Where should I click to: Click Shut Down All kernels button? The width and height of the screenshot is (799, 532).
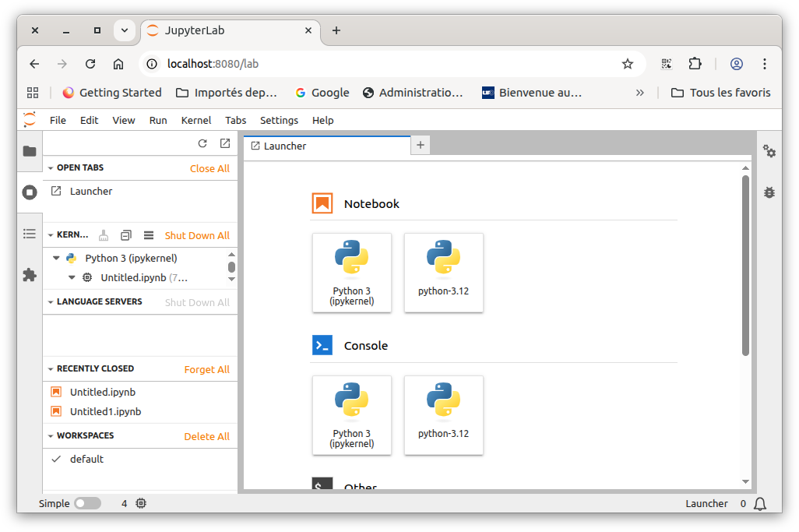coord(197,235)
